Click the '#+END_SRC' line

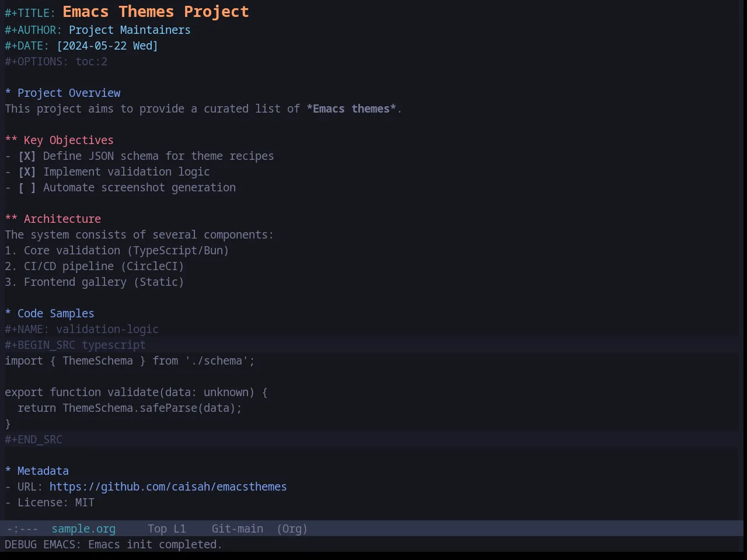tap(34, 439)
